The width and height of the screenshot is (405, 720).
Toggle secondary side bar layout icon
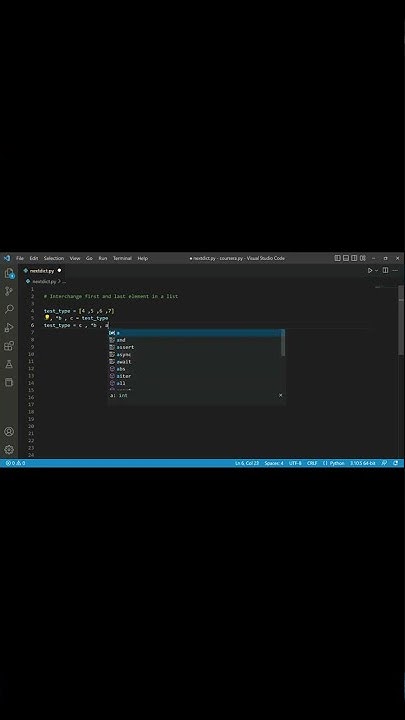[354, 258]
